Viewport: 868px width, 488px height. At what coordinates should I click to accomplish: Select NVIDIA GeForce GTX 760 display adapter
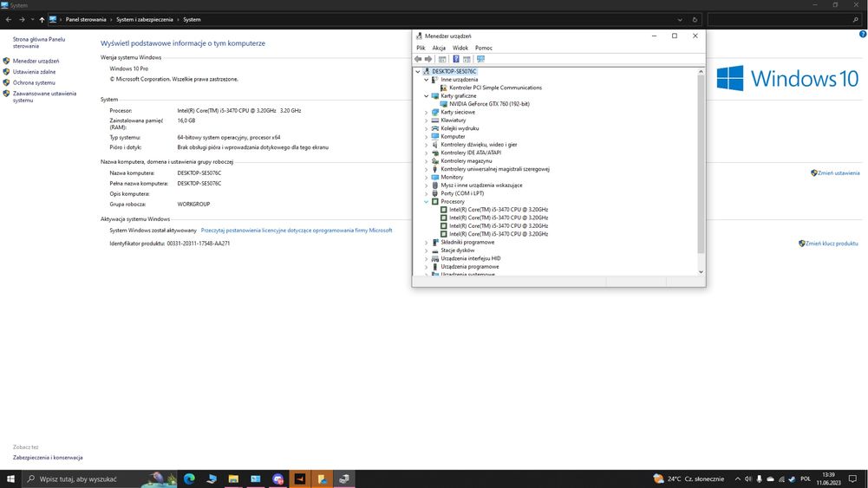coord(489,104)
